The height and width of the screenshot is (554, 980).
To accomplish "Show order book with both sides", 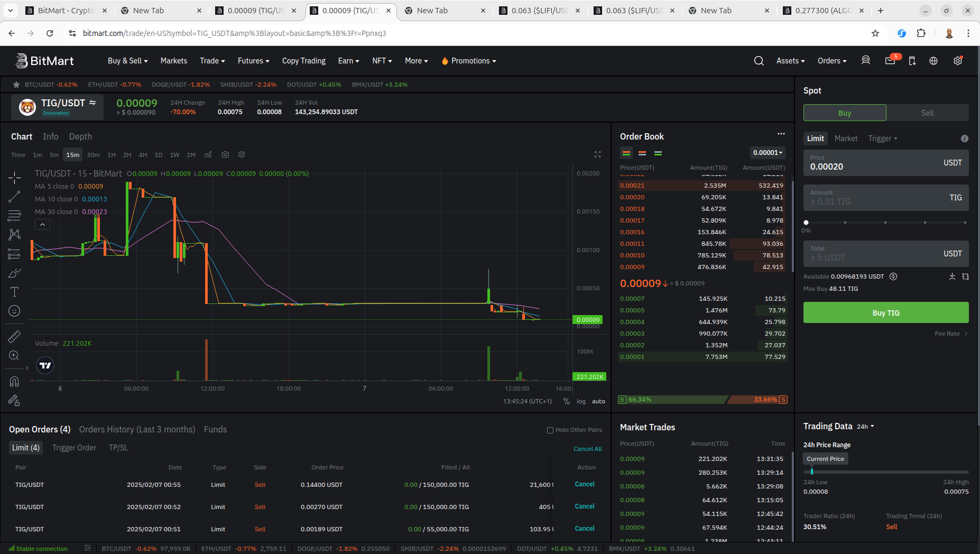I will tap(626, 153).
